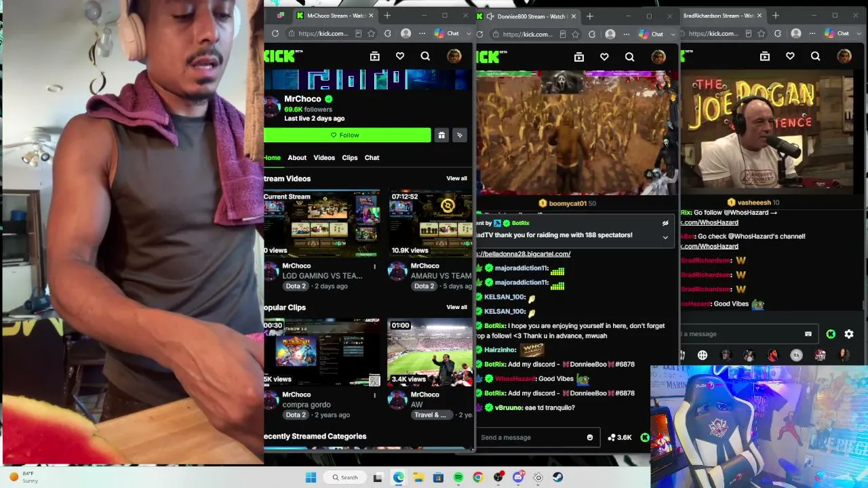Image resolution: width=868 pixels, height=488 pixels.
Task: Open Chat tab on MrChoco channel
Action: [372, 157]
